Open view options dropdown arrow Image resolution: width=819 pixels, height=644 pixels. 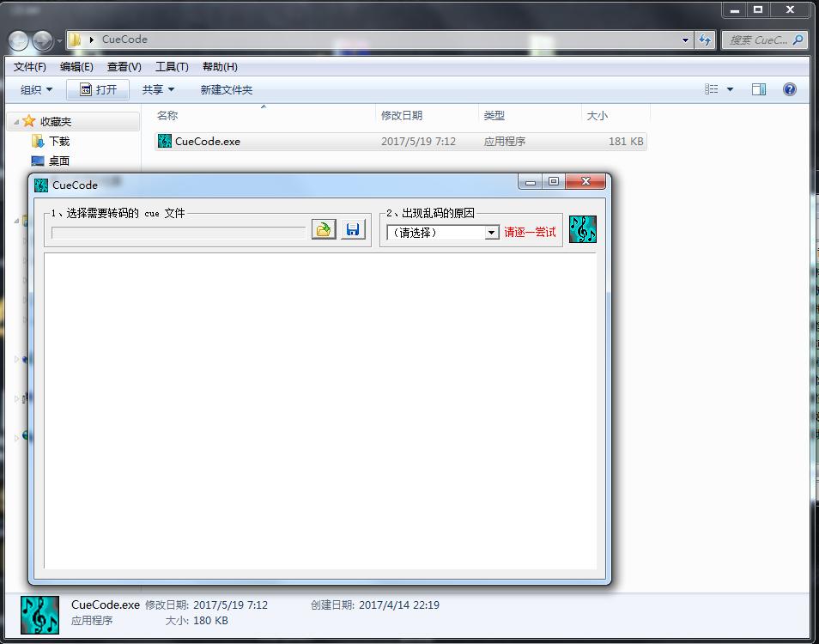(x=731, y=89)
